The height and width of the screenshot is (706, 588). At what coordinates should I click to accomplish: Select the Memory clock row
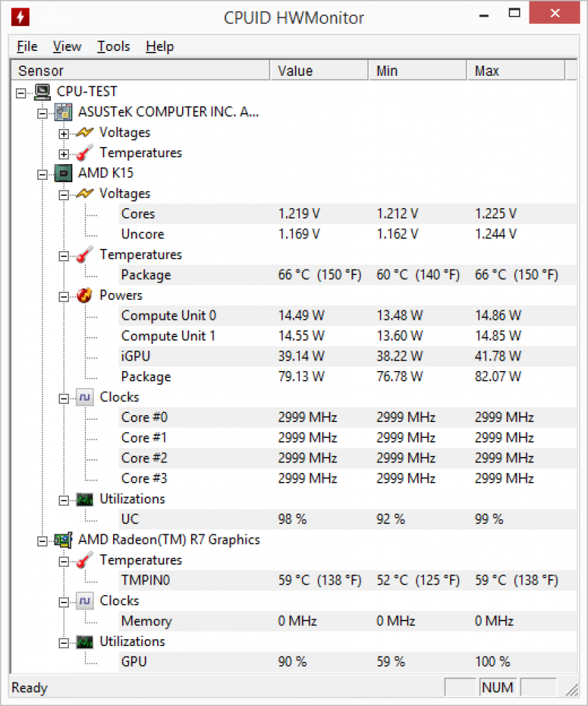(347, 621)
